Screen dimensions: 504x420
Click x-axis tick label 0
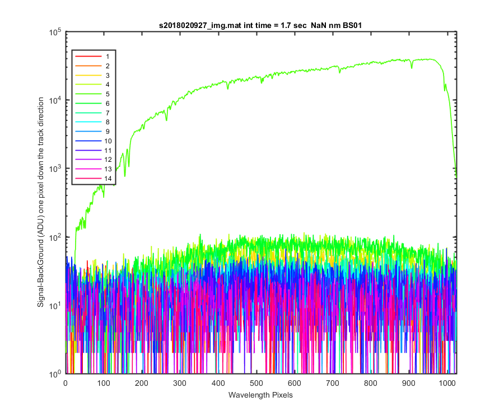pos(66,383)
